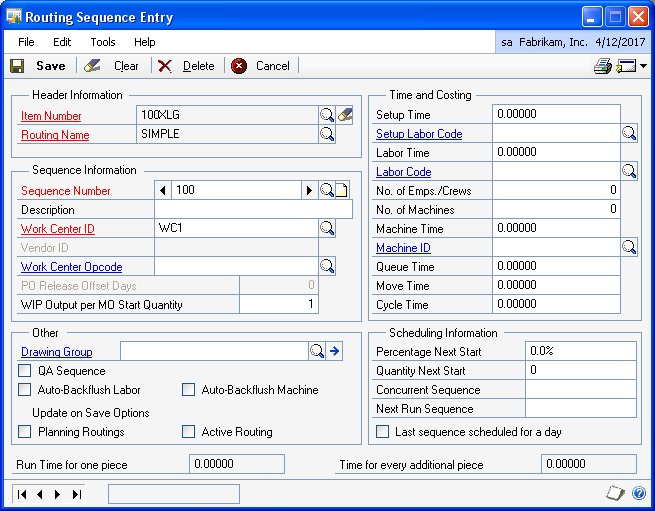Open the Help menu
The width and height of the screenshot is (655, 511).
(x=145, y=42)
